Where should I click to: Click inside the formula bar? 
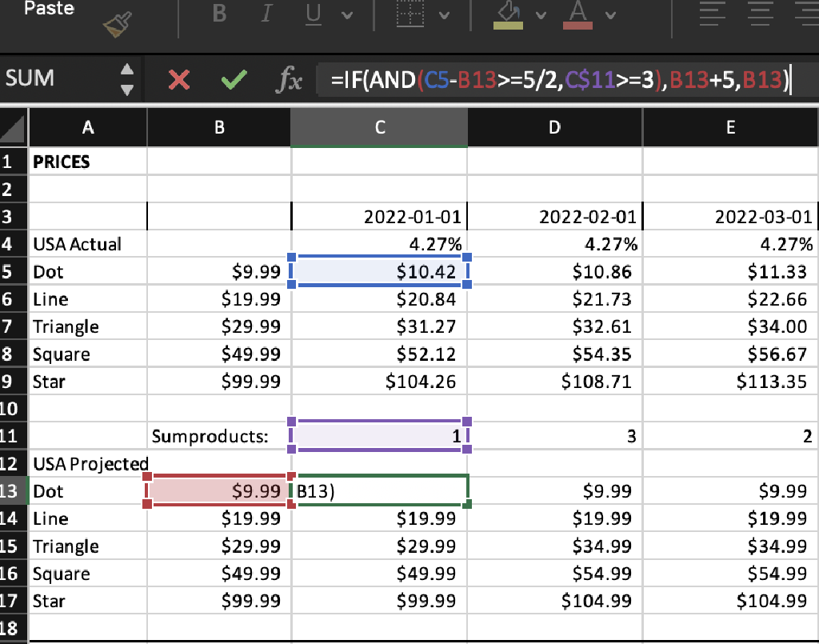point(560,79)
